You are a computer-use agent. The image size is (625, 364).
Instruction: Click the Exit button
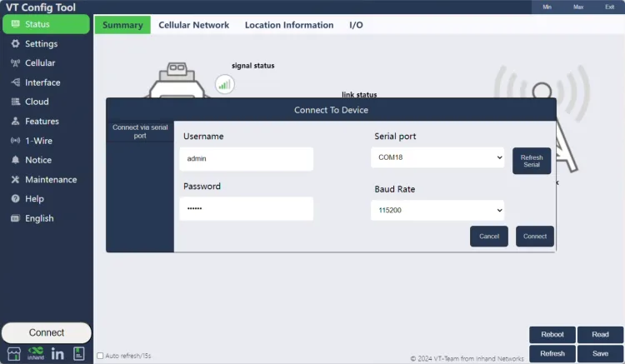(x=609, y=7)
